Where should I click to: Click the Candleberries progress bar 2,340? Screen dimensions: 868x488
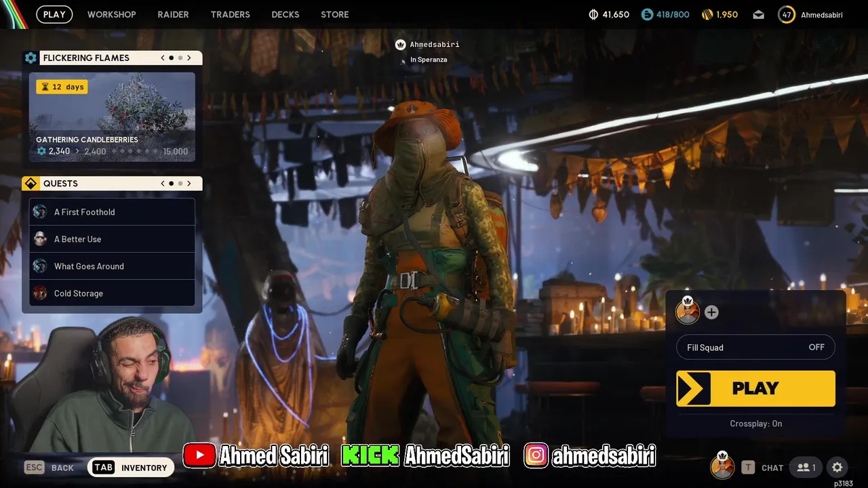[x=112, y=151]
